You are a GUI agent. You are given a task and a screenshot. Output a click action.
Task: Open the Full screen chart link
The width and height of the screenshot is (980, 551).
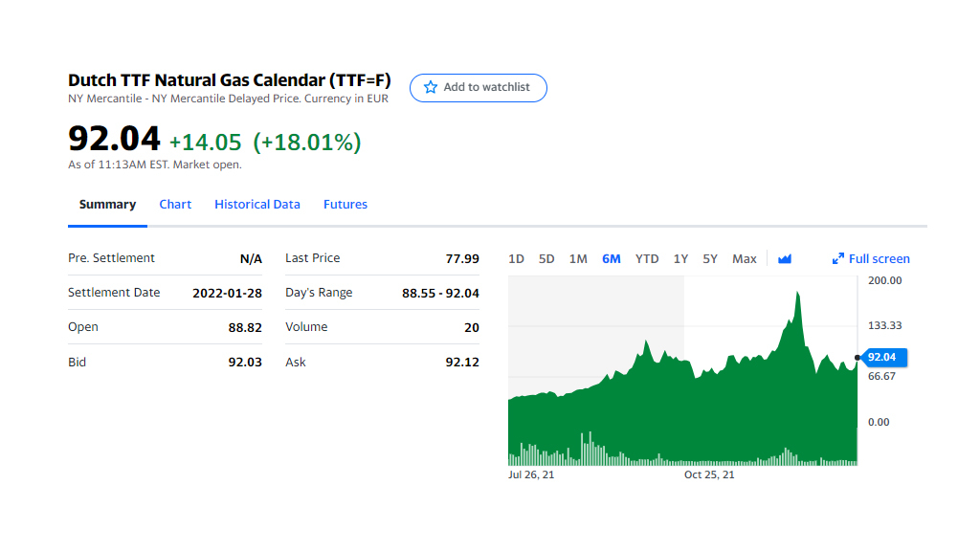871,258
